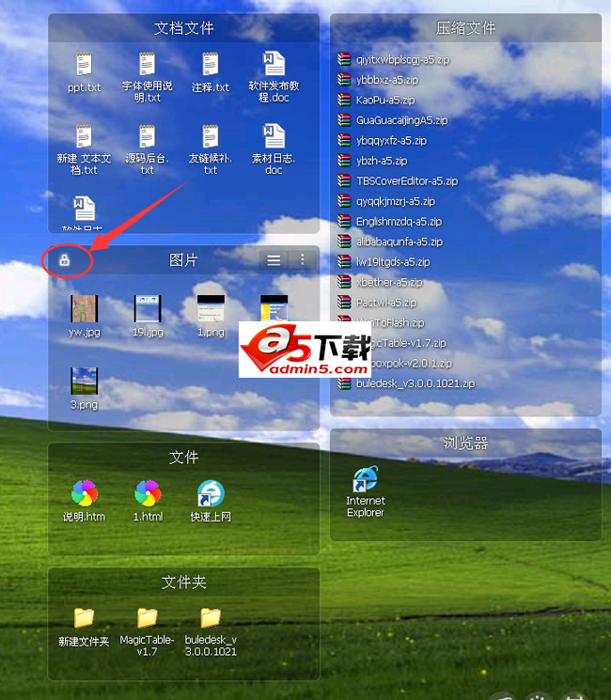Select ybqqyxfz-a5.zip archive
This screenshot has height=700, width=611.
tap(382, 140)
